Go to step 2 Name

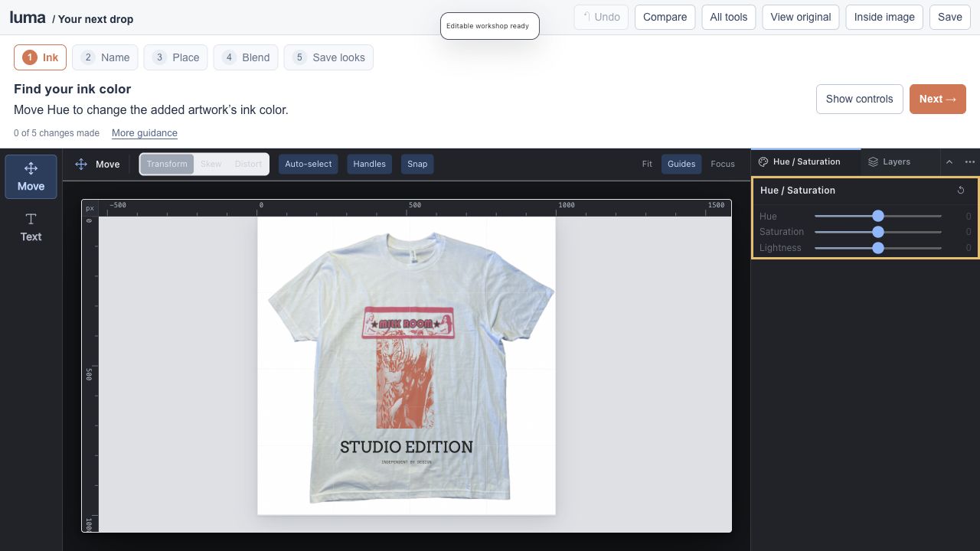pyautogui.click(x=106, y=57)
